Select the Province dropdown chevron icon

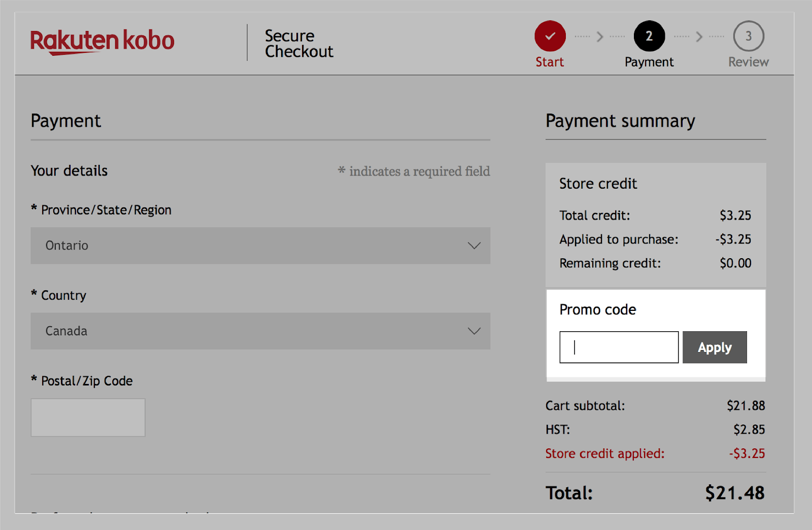[474, 245]
